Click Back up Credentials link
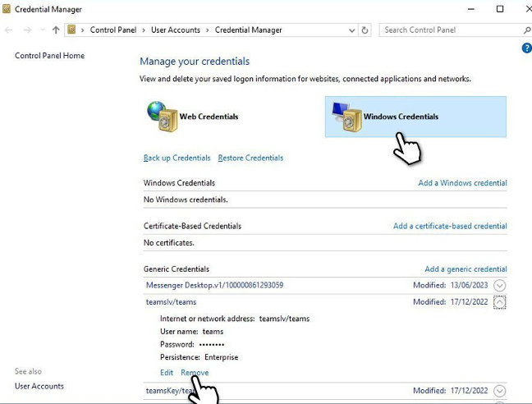This screenshot has height=404, width=532. tap(177, 158)
